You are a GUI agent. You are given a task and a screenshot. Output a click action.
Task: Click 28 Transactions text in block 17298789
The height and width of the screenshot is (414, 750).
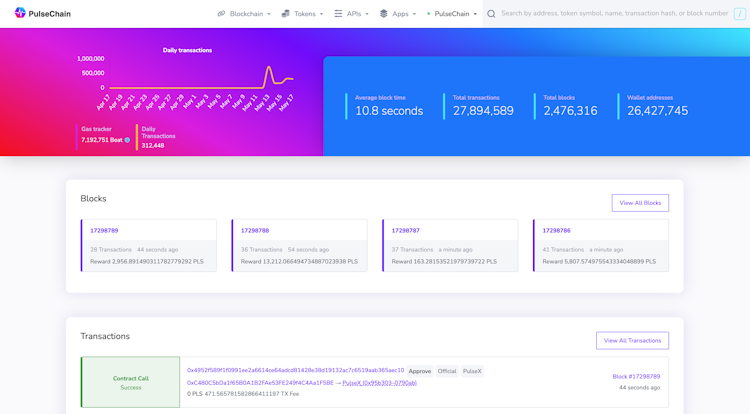click(x=110, y=250)
